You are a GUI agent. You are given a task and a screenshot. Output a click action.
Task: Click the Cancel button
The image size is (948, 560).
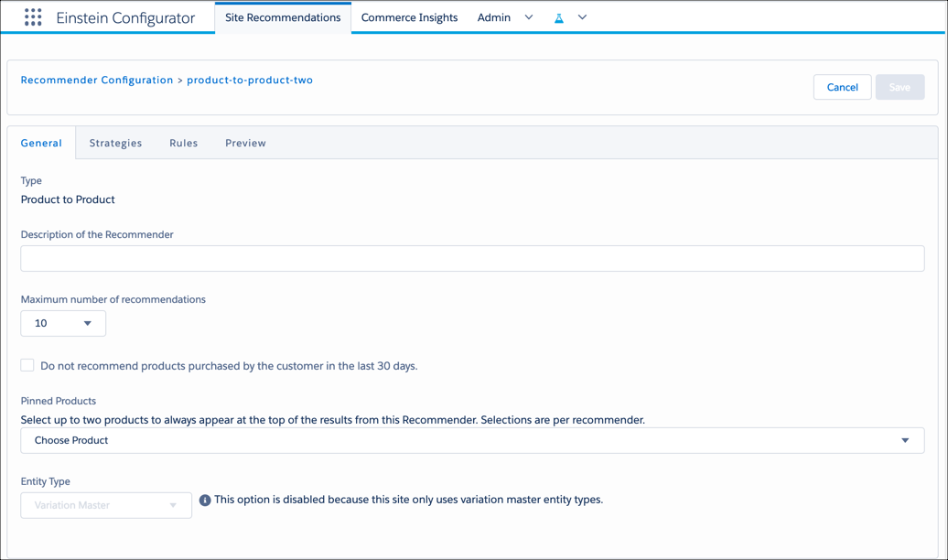click(842, 87)
